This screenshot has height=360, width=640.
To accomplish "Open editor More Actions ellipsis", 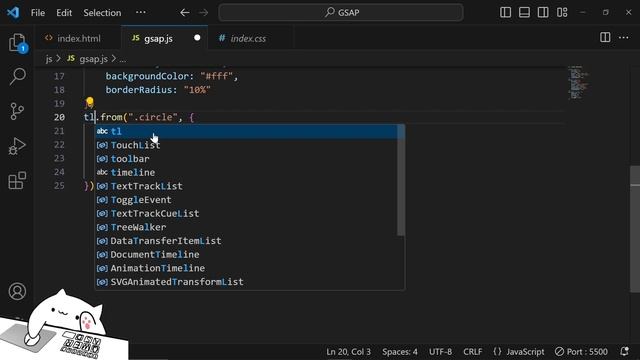I will [x=624, y=38].
